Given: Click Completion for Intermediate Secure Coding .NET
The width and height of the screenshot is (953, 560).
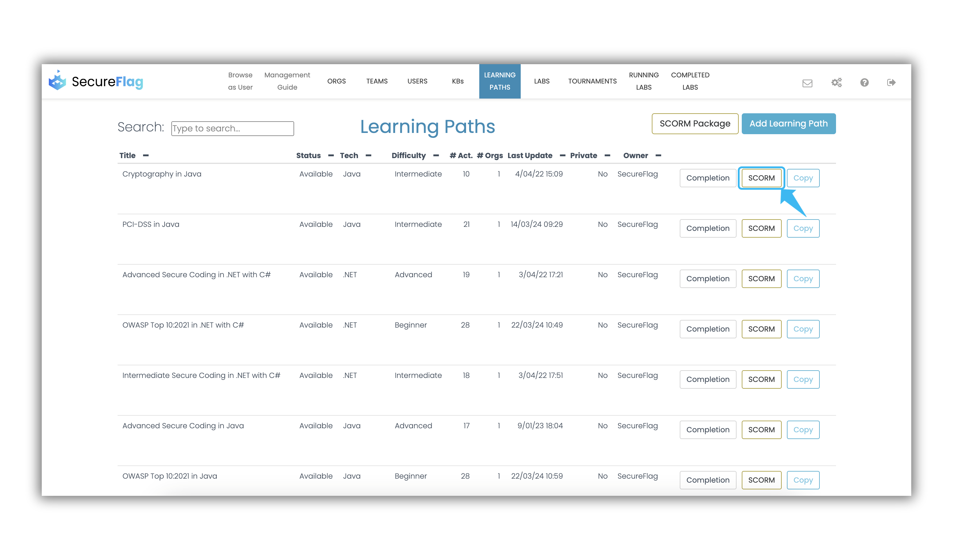Looking at the screenshot, I should click(x=708, y=379).
